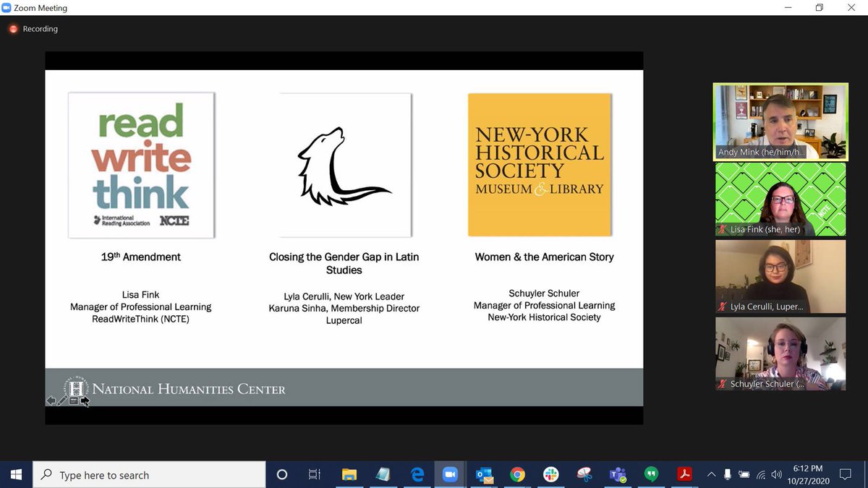868x488 pixels.
Task: Open the Windows Start menu
Action: [x=16, y=475]
